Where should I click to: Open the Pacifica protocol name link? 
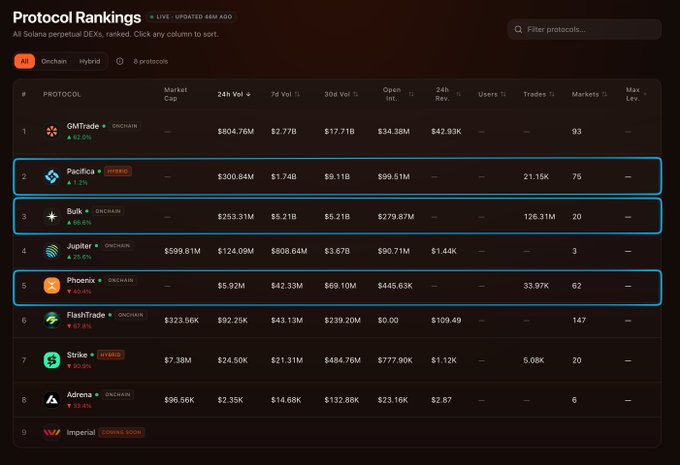80,171
